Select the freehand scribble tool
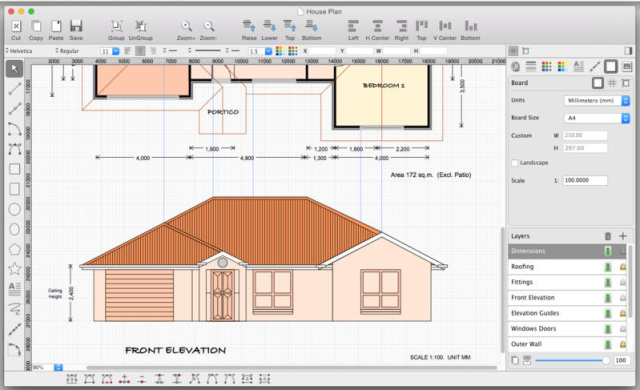 (15, 309)
